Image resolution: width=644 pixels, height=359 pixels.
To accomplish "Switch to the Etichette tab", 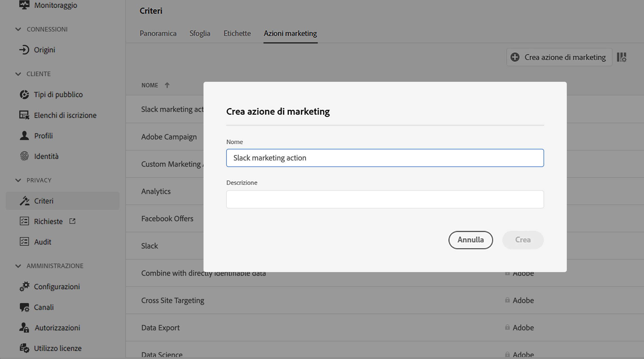I will [x=237, y=34].
